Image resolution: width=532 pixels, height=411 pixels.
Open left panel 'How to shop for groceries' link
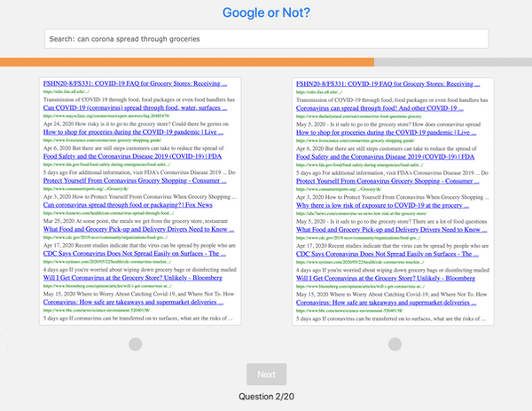tap(133, 132)
